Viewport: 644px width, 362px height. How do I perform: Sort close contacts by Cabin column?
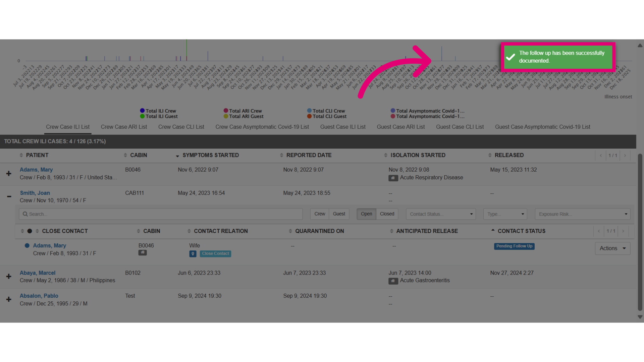pos(148,231)
